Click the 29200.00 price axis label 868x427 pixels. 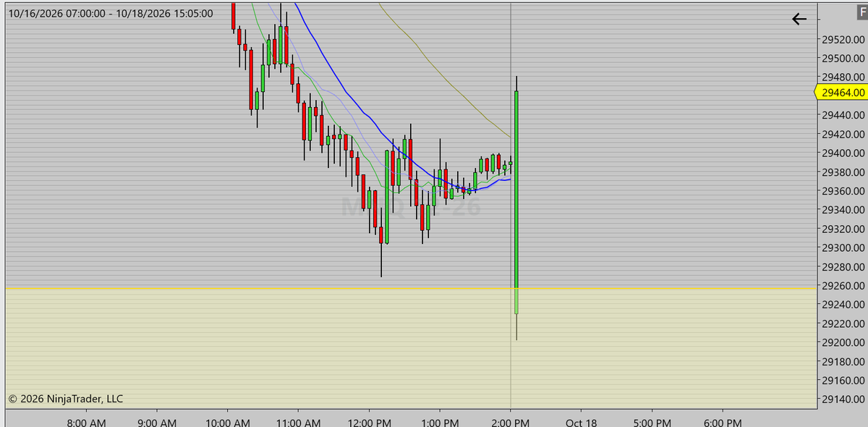click(843, 342)
